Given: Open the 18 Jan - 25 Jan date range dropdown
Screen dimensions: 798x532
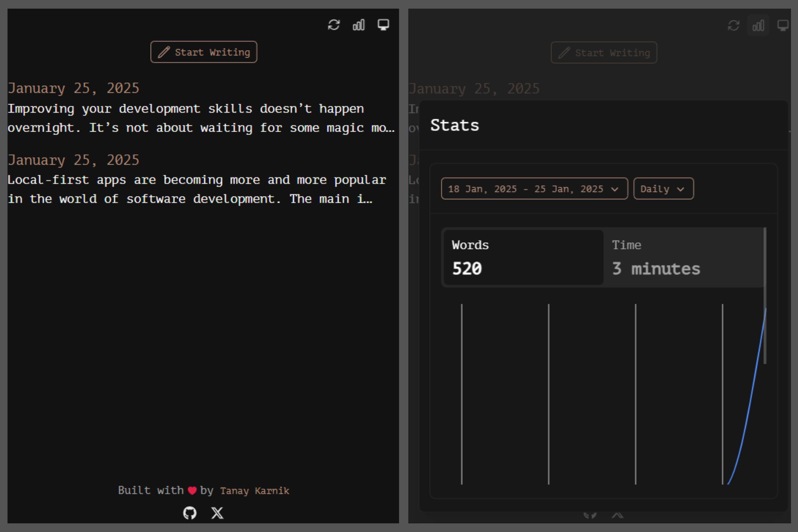Looking at the screenshot, I should (534, 189).
